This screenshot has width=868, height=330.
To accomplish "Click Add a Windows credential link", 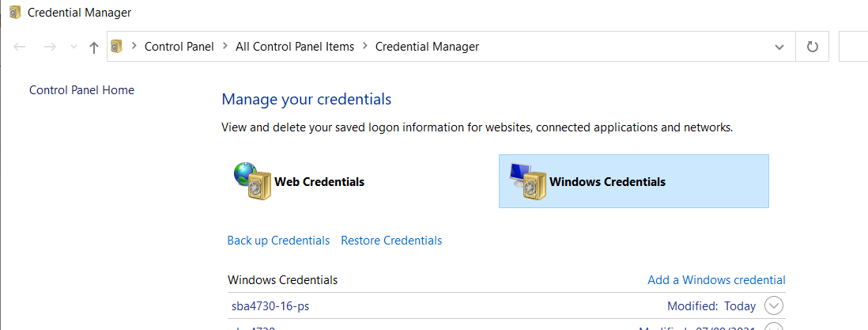I will click(716, 279).
